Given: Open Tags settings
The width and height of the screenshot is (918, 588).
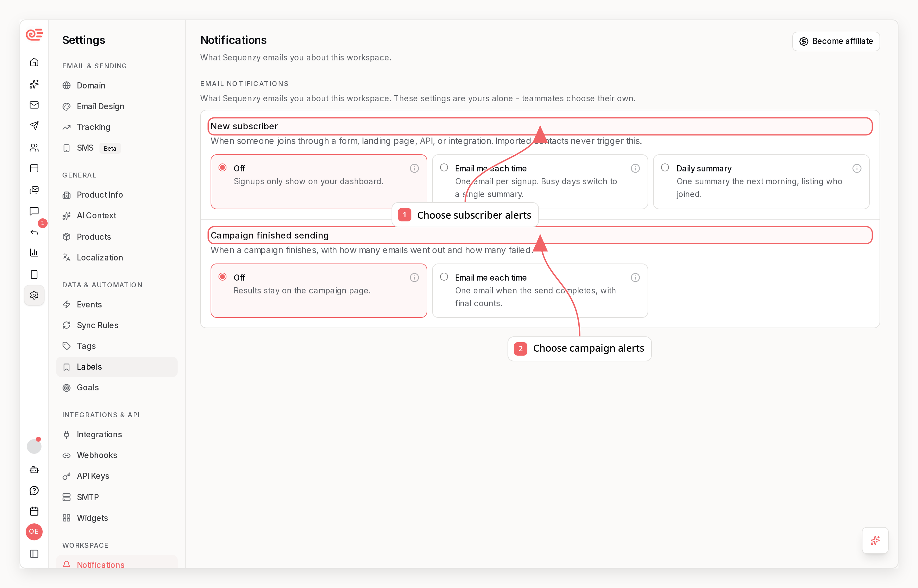Looking at the screenshot, I should 117,346.
